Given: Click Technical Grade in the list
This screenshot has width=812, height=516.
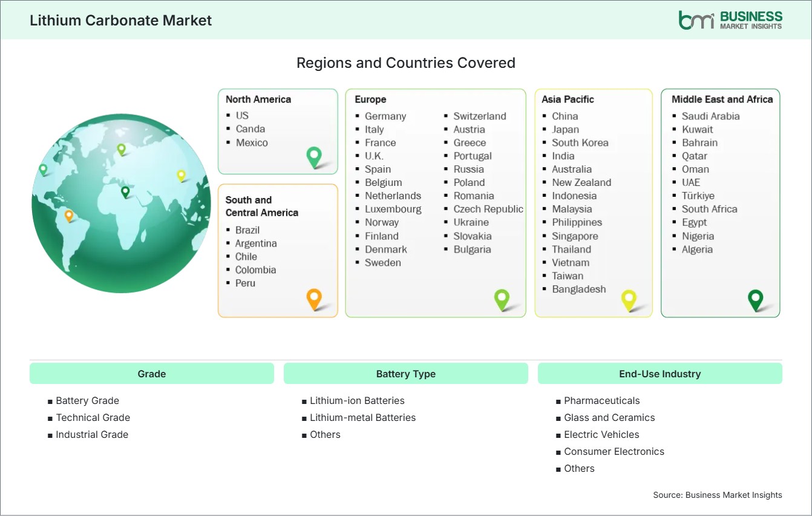Looking at the screenshot, I should pyautogui.click(x=93, y=417).
